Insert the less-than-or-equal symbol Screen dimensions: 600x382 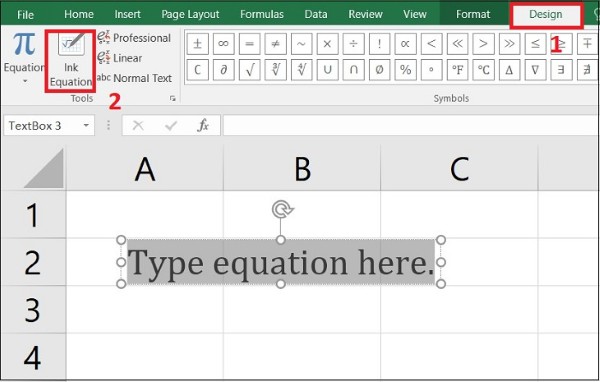point(535,44)
